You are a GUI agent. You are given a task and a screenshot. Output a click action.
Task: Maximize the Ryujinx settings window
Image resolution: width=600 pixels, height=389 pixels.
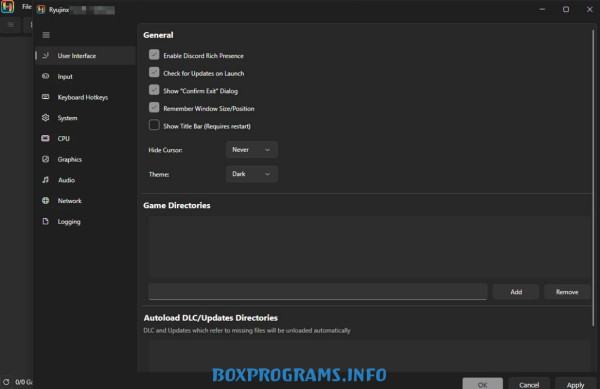[566, 9]
